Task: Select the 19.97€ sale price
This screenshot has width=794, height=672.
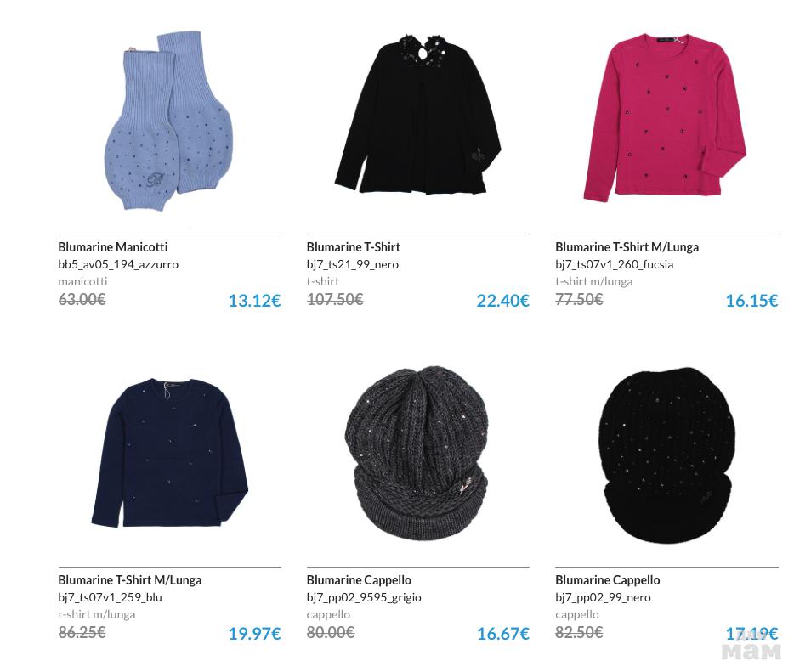Action: (254, 634)
